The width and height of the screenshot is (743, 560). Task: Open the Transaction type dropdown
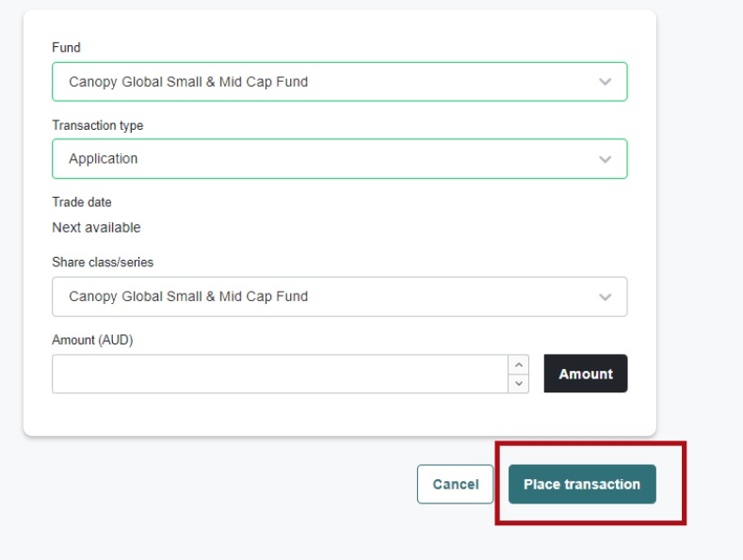(x=339, y=159)
